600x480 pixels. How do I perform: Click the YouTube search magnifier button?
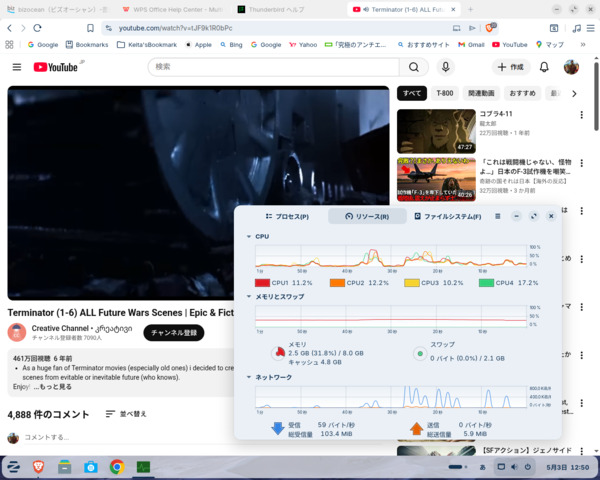coord(414,67)
